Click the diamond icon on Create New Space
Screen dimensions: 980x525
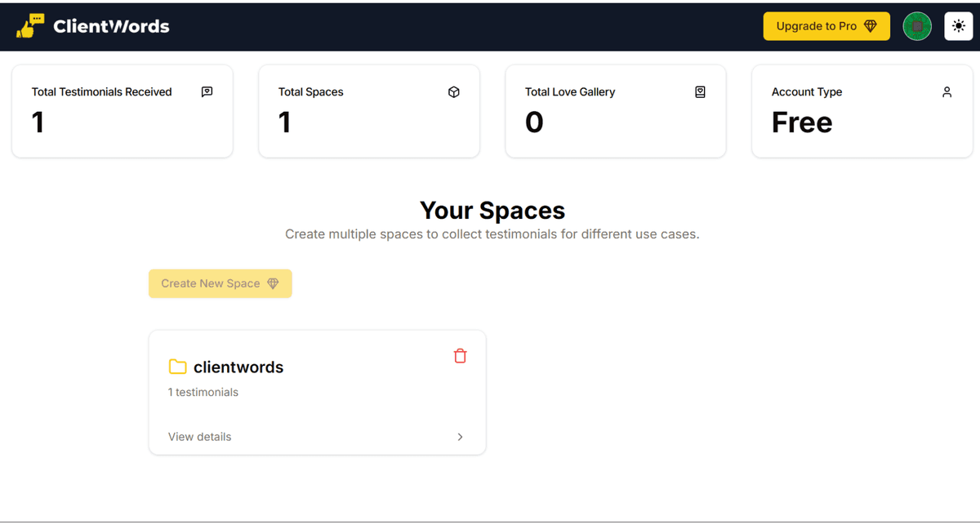pos(274,283)
